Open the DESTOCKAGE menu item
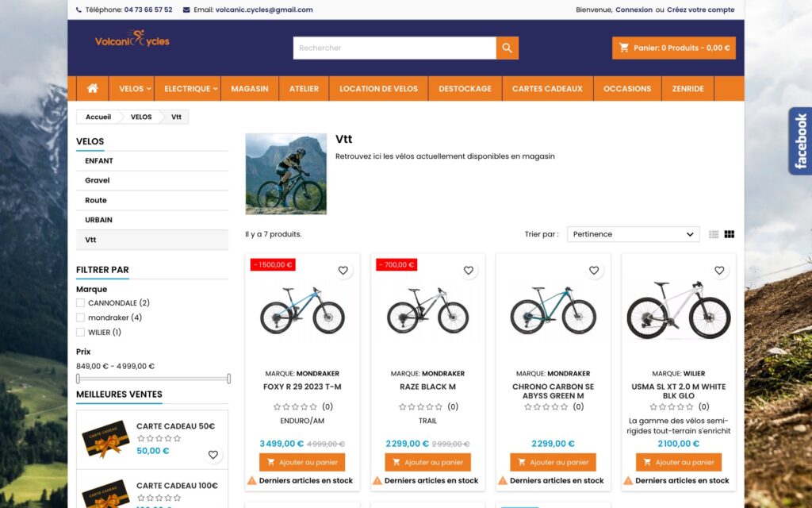Screen dimensions: 812x508 [x=465, y=89]
